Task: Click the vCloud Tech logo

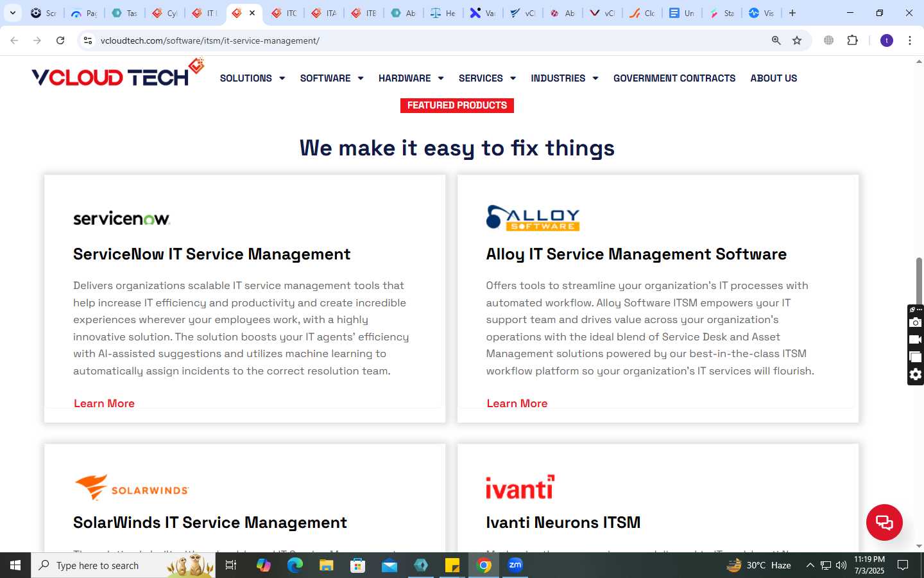Action: (x=117, y=73)
